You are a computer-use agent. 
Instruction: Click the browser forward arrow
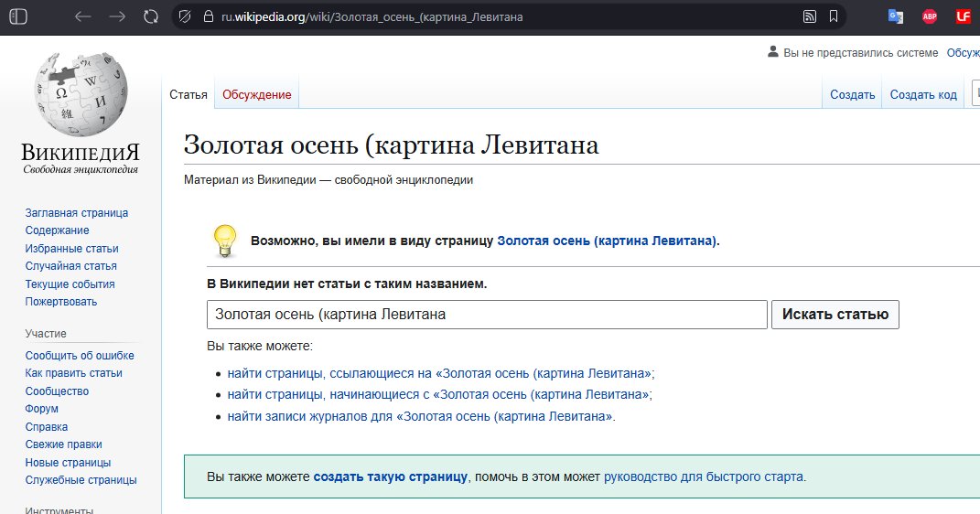click(117, 16)
